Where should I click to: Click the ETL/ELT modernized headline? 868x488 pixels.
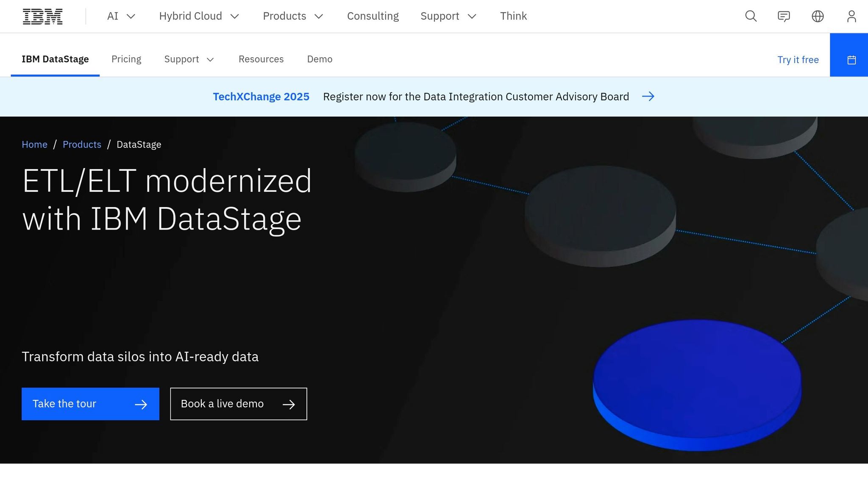tap(167, 200)
